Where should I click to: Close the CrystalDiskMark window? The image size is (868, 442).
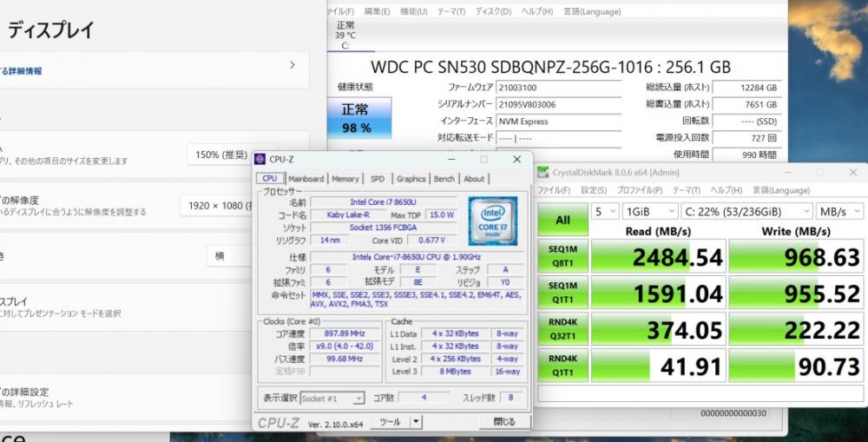click(x=852, y=173)
